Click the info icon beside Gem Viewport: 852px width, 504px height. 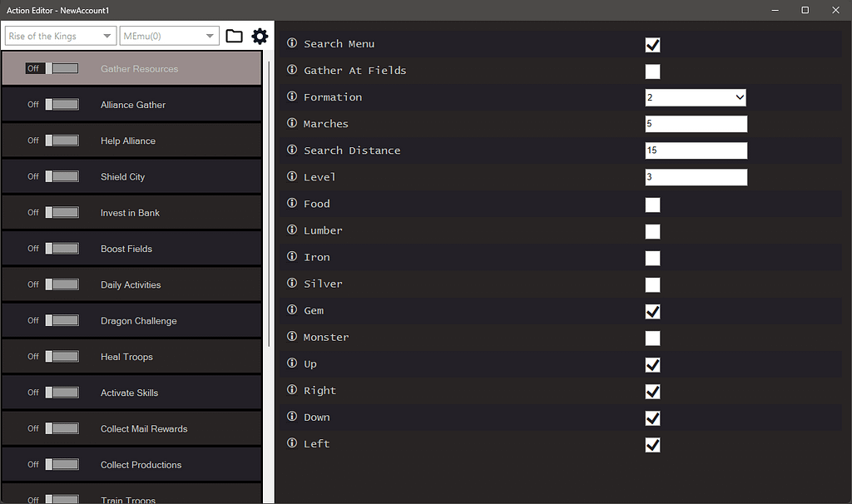(x=292, y=309)
